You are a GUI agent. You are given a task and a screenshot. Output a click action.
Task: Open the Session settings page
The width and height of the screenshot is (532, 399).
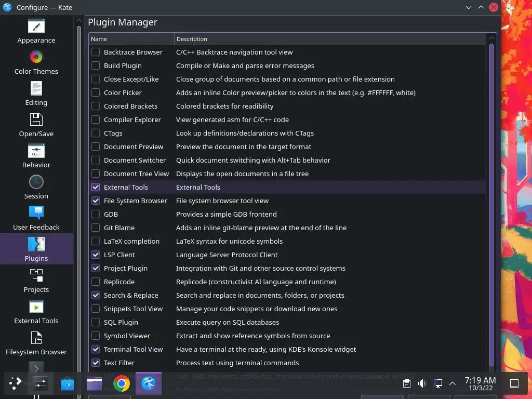coord(36,188)
